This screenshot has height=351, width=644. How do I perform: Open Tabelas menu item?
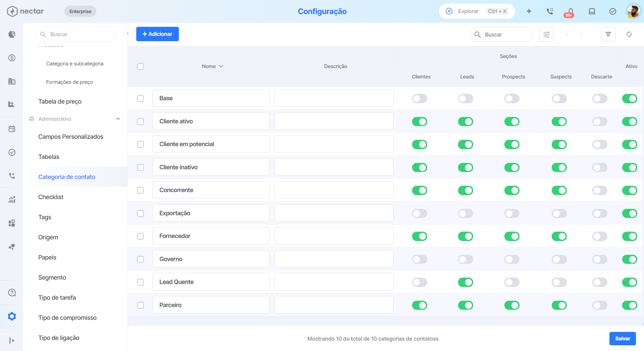coord(49,157)
